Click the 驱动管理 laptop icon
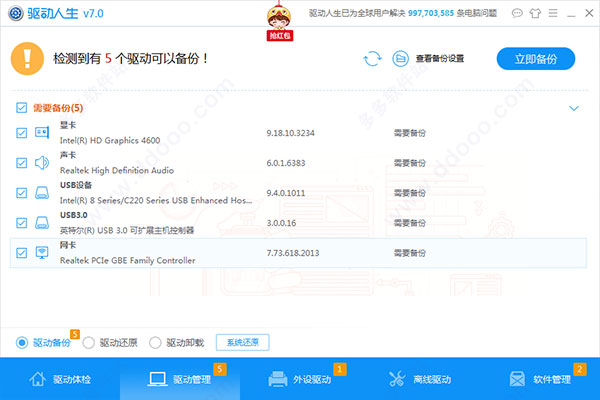600x400 pixels. coord(157,379)
